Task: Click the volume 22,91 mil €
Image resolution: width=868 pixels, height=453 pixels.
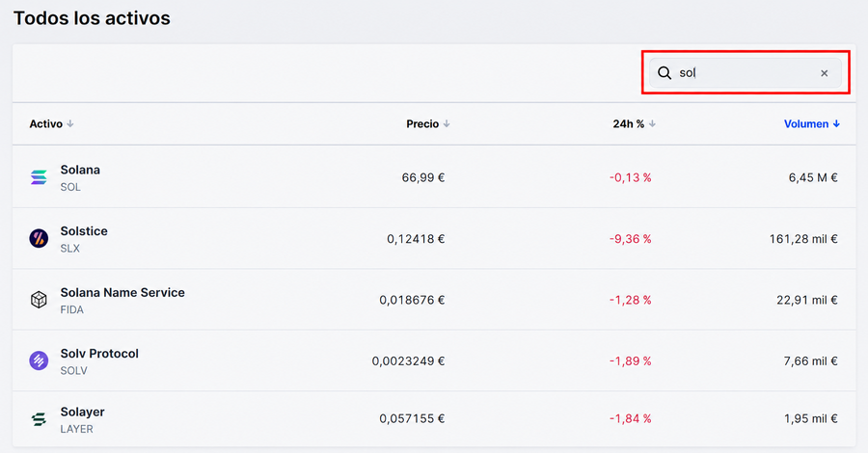Action: pyautogui.click(x=807, y=300)
